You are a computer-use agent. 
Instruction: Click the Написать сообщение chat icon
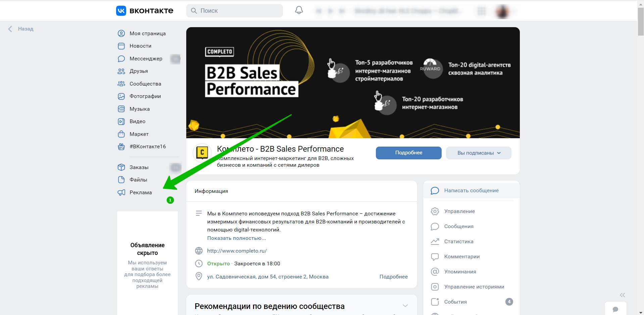tap(435, 191)
